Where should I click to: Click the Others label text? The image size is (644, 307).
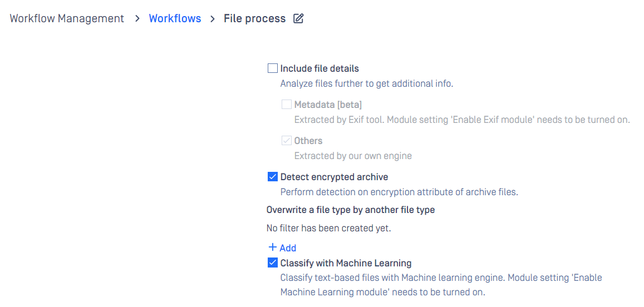pyautogui.click(x=308, y=141)
